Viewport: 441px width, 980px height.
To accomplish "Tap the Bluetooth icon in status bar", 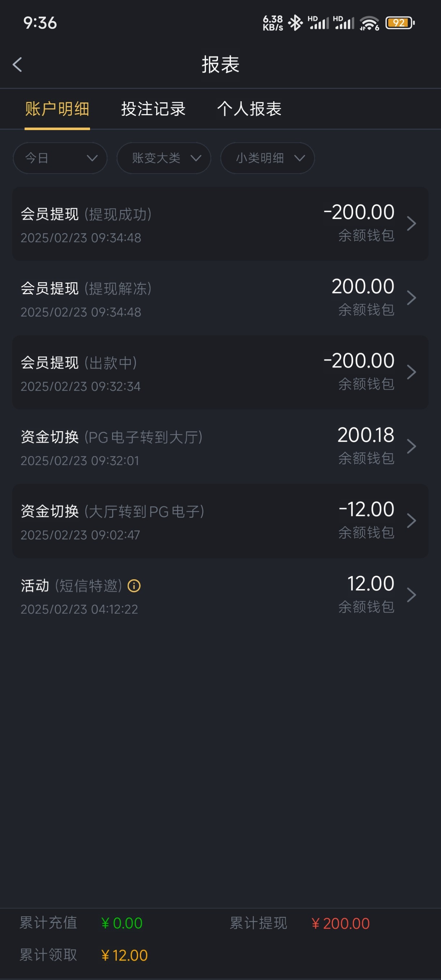I will pyautogui.click(x=295, y=23).
